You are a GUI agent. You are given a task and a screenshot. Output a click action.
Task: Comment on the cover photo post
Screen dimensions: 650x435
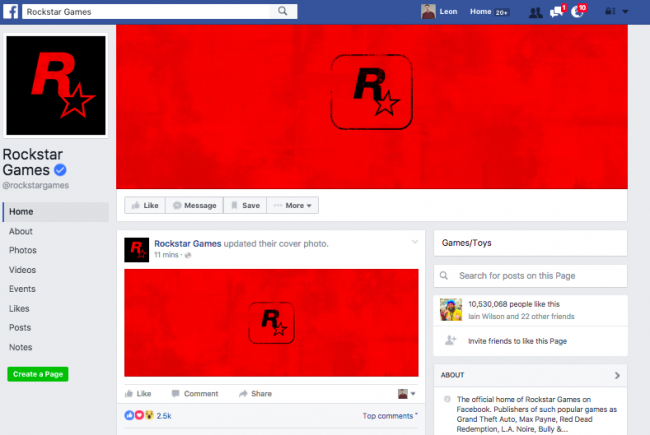[x=195, y=394]
